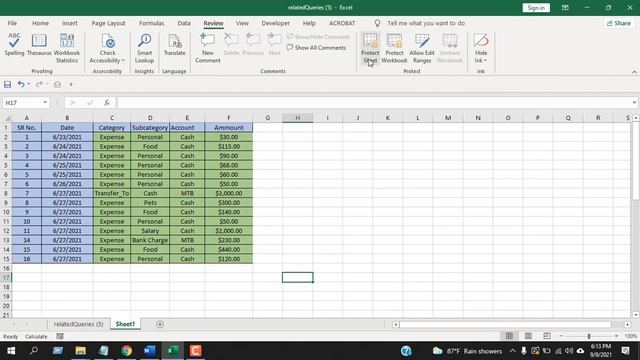Click the macro recording icon in status bar
Screen dimensions: 640x360
click(60, 336)
